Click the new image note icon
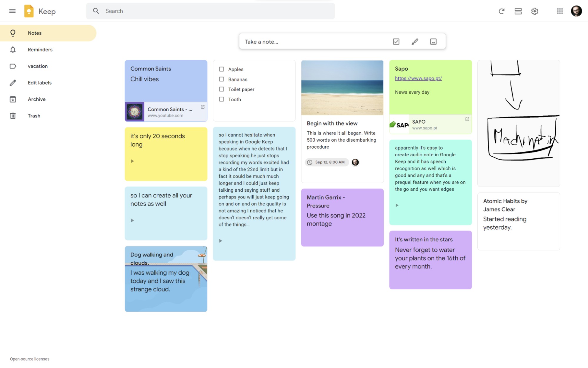Screen dimensions: 588x368 (x=433, y=41)
